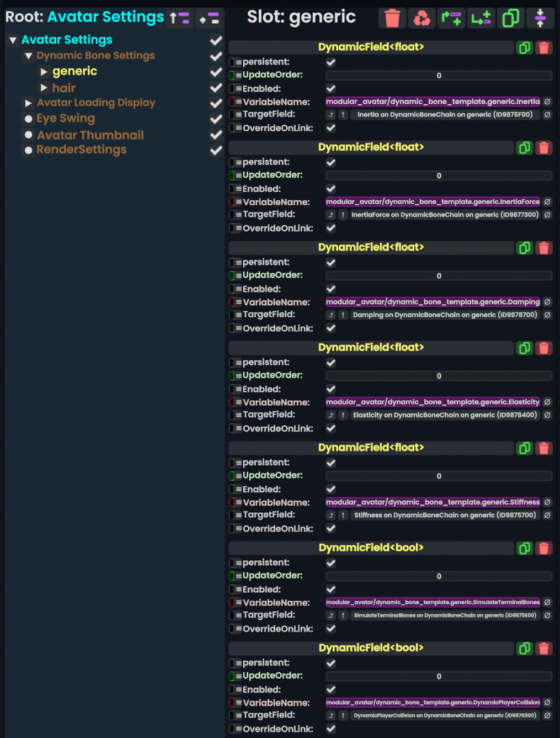Image resolution: width=560 pixels, height=738 pixels.
Task: Click the InertiaForce TargetField reference
Action: pos(445,215)
